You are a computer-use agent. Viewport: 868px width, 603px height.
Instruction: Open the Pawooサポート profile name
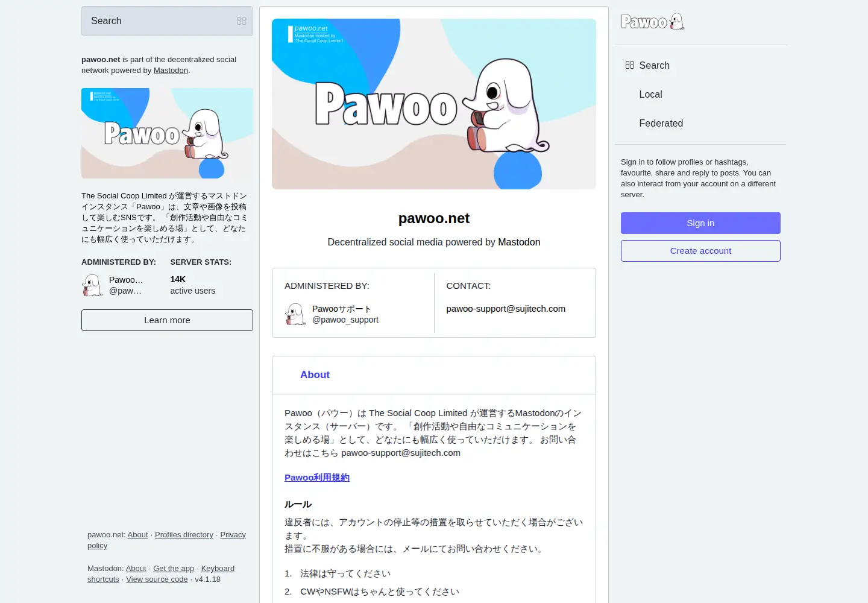(x=342, y=309)
